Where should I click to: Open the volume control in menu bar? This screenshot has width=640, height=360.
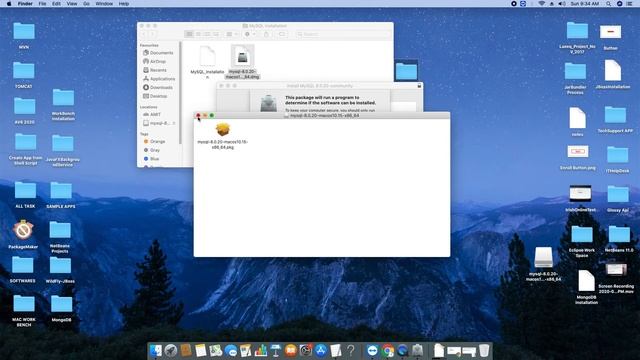[562, 4]
